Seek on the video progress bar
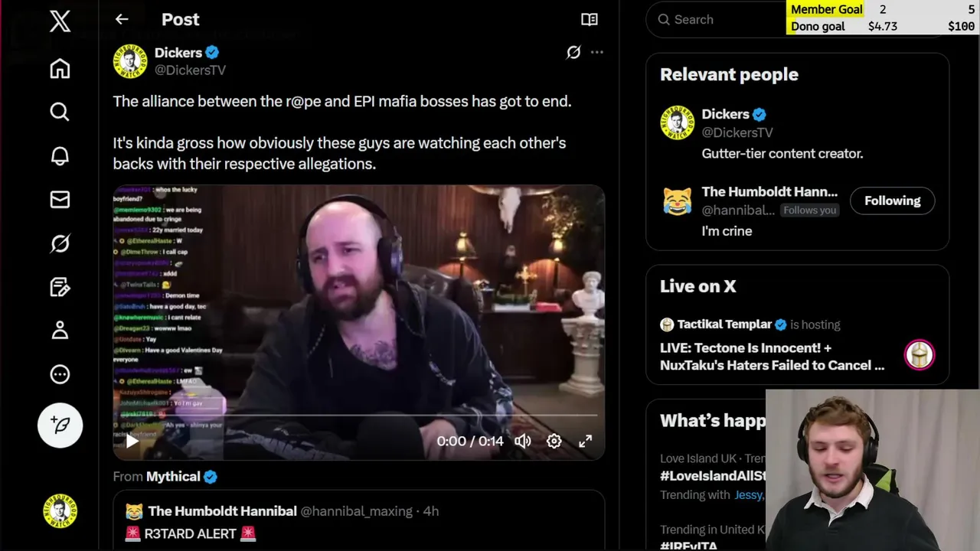 (x=358, y=416)
